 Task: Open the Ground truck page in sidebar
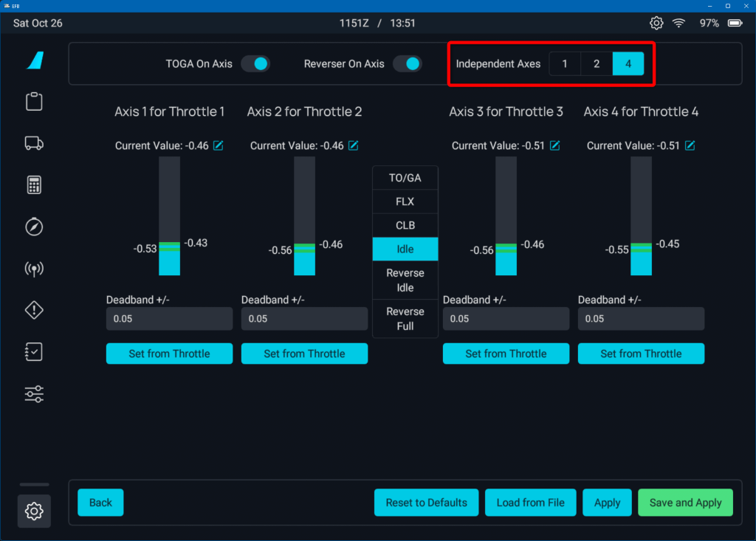point(34,143)
